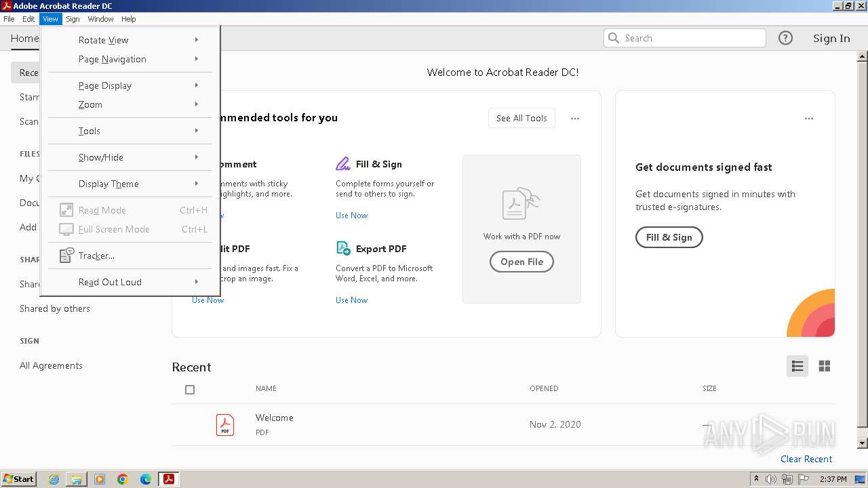This screenshot has width=868, height=488.
Task: Expand the Rotate View submenu
Action: pyautogui.click(x=130, y=40)
